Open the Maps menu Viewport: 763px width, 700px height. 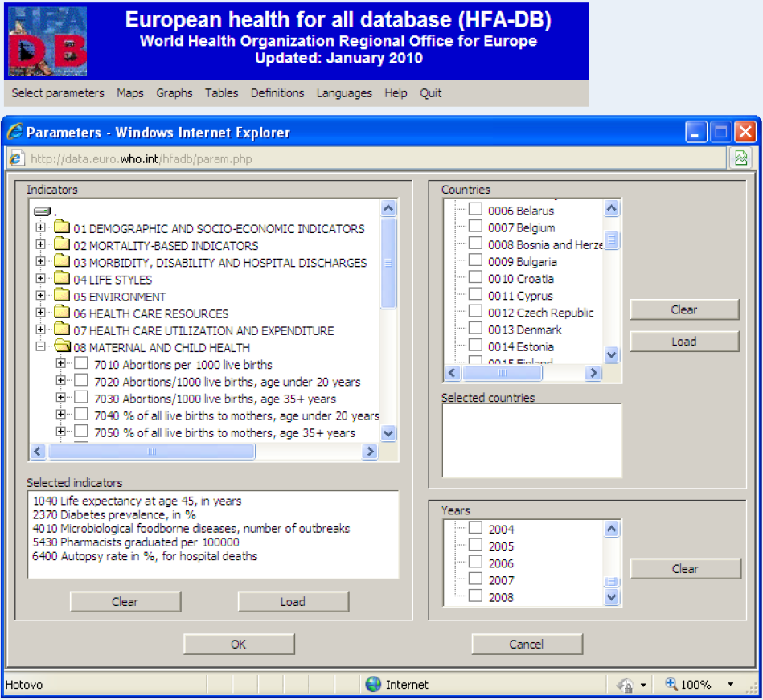130,93
